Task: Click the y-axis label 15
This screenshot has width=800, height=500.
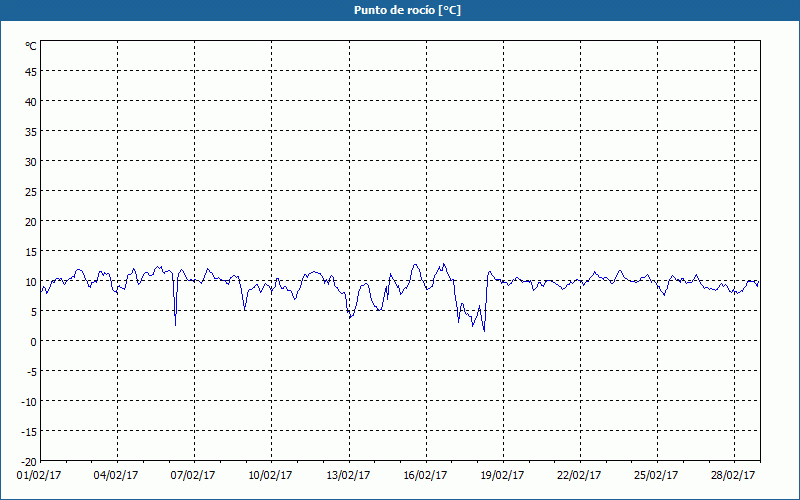Action: 31,252
